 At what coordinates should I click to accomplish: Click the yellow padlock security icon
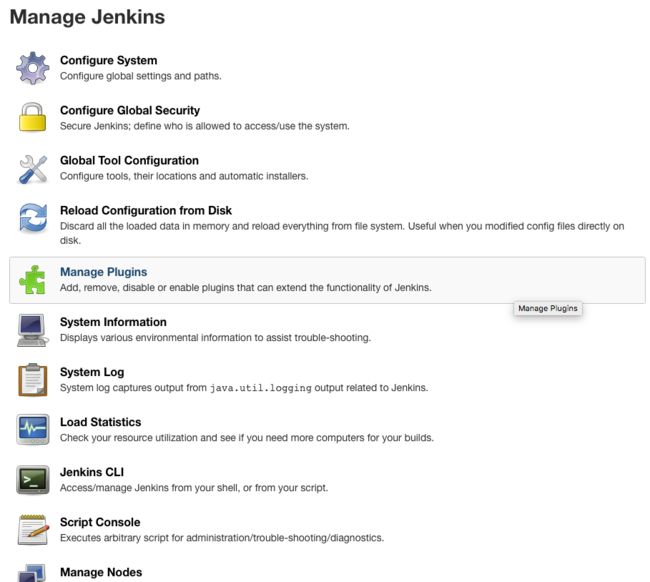[x=33, y=117]
